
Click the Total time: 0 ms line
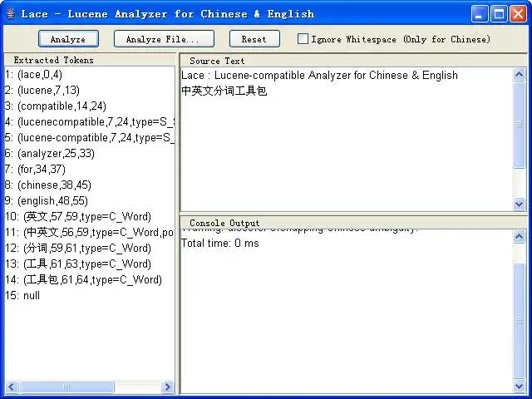point(219,244)
